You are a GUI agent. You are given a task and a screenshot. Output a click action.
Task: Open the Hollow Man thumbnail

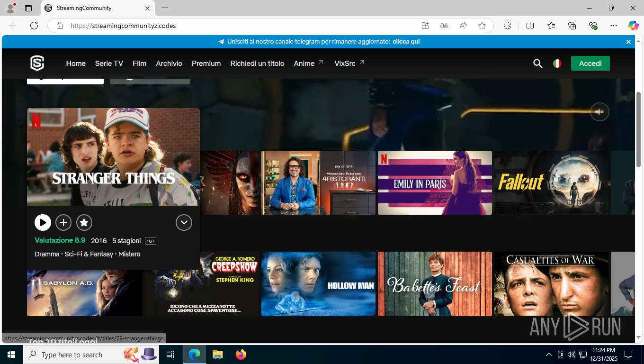(318, 284)
